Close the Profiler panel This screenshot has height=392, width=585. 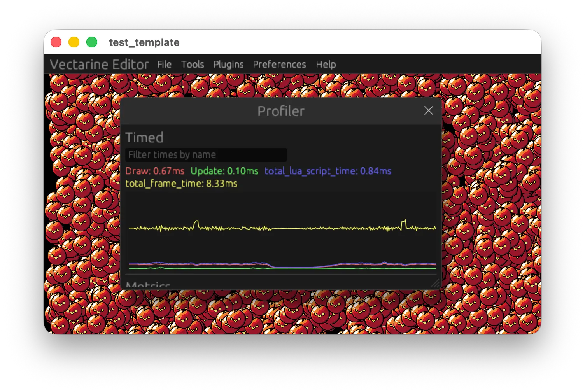click(x=428, y=111)
